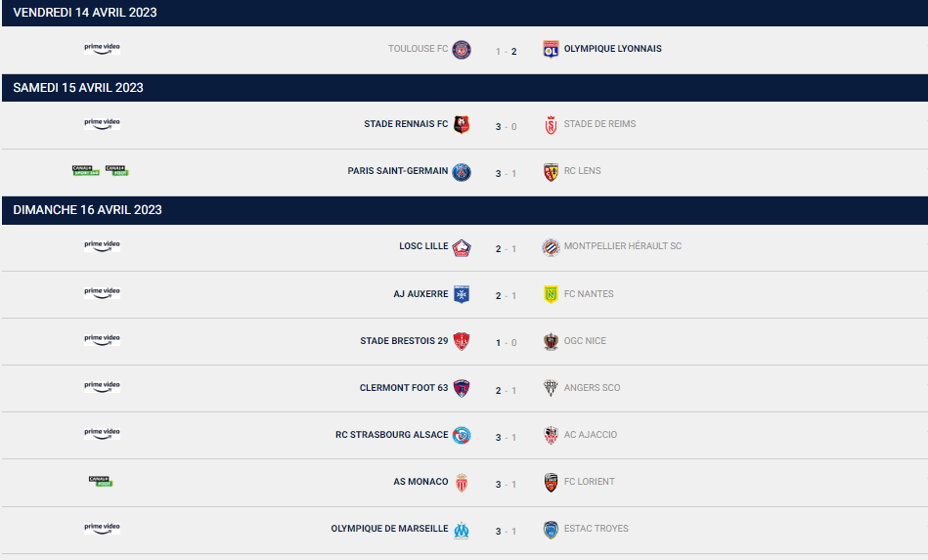This screenshot has height=560, width=928.
Task: Open RC Strasbourg Alsace 3-1 match score
Action: click(506, 438)
